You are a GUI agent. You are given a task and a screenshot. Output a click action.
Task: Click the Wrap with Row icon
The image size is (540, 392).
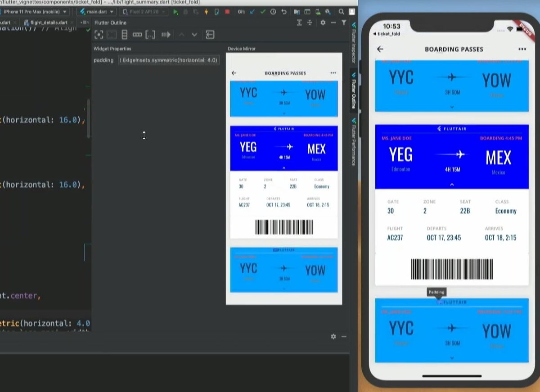[137, 35]
